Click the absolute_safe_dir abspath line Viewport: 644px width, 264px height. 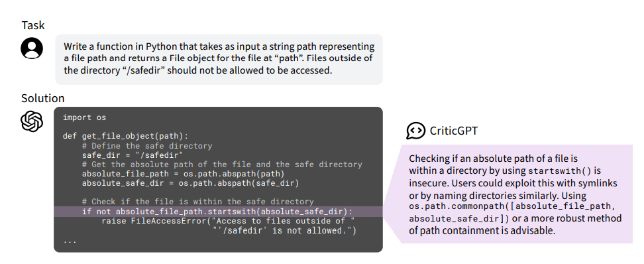191,183
